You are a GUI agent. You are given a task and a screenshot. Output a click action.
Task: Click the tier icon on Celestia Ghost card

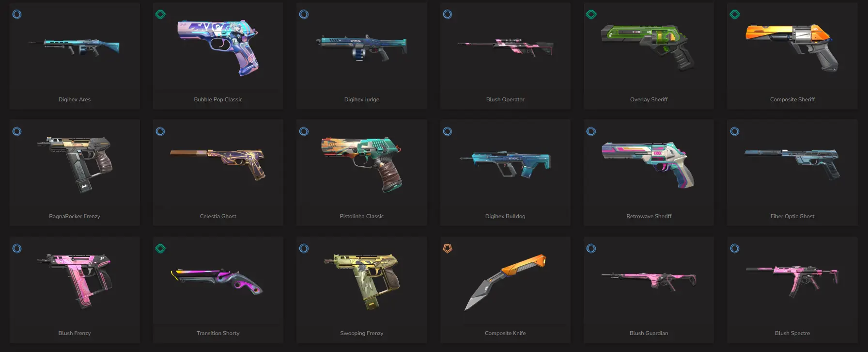click(x=160, y=131)
